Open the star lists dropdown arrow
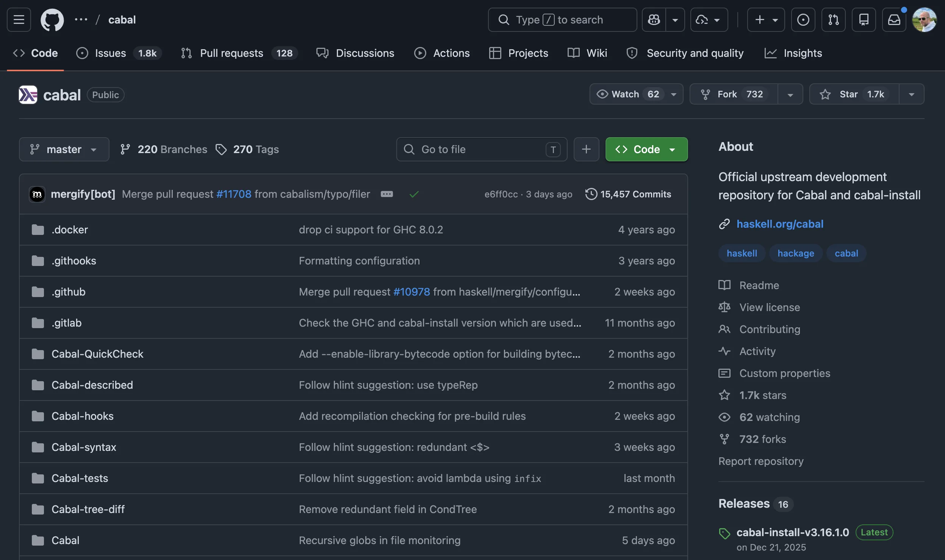The image size is (945, 560). 912,94
